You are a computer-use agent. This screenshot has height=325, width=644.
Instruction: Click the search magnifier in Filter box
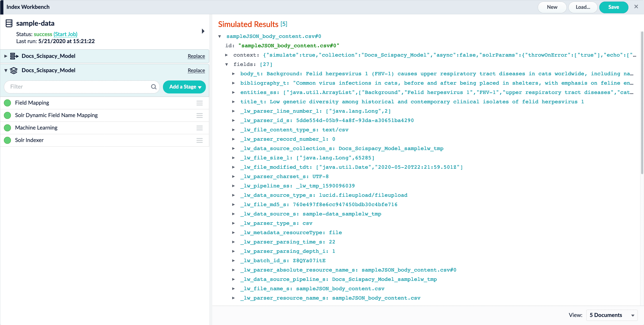click(154, 87)
